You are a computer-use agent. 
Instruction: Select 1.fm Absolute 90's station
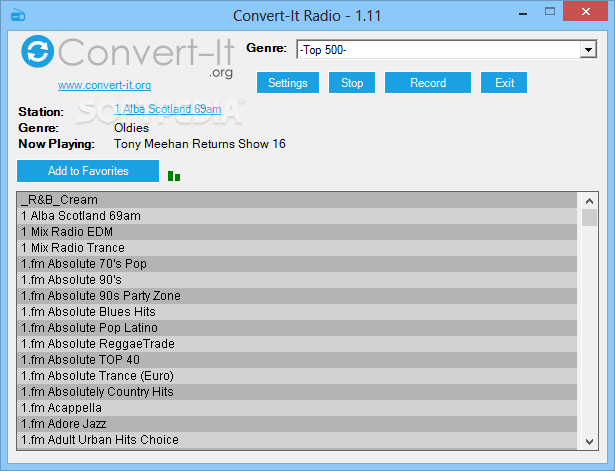297,280
